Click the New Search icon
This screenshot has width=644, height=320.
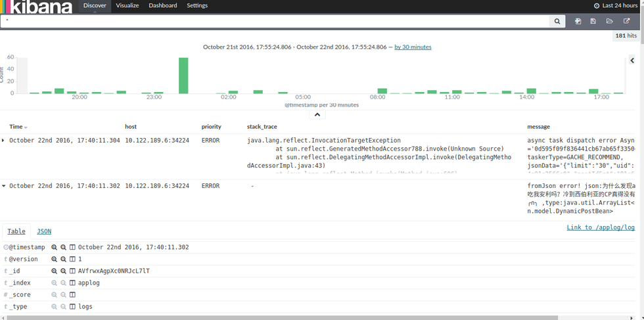click(578, 21)
